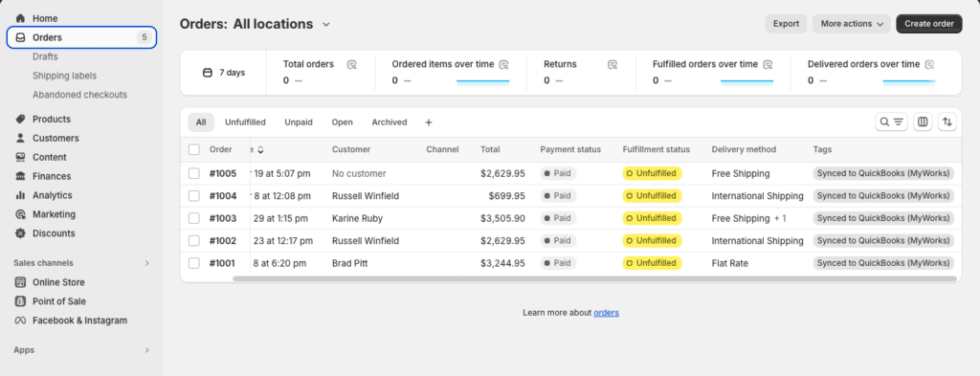Screen dimensions: 980x376
Task: Open the All locations dropdown chevron
Action: [x=325, y=24]
